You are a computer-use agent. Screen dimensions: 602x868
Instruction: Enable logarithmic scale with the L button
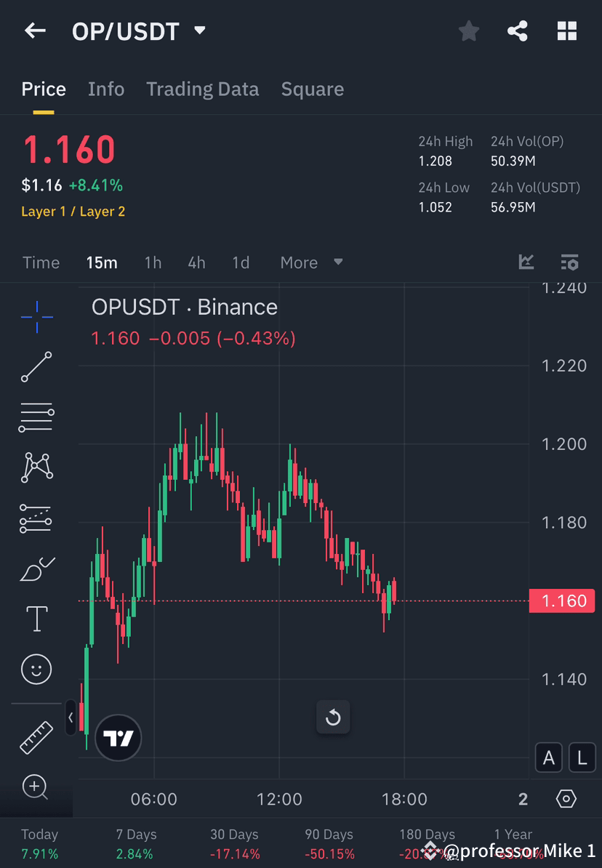(x=582, y=758)
